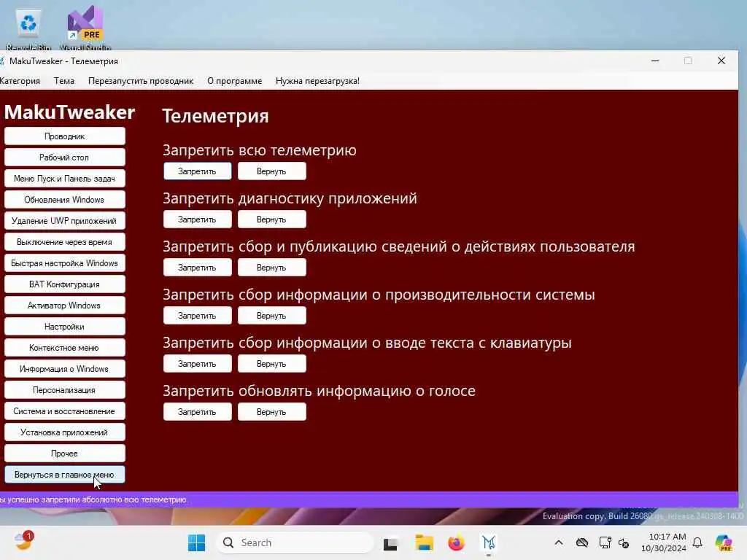Select the Обновления Windows category
Screen dimensions: 747x560
coord(65,200)
